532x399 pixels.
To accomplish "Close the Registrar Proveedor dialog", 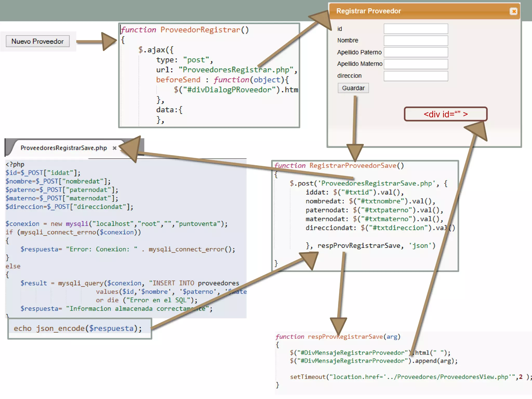I will 513,11.
